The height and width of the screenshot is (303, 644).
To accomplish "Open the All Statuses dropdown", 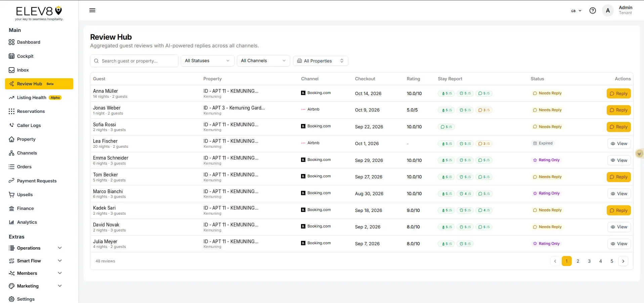I will tap(207, 61).
